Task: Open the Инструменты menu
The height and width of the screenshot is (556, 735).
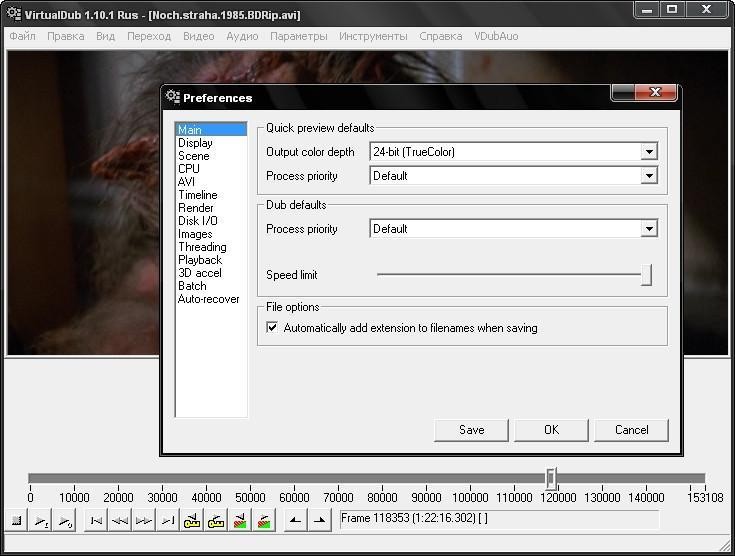Action: (x=373, y=36)
